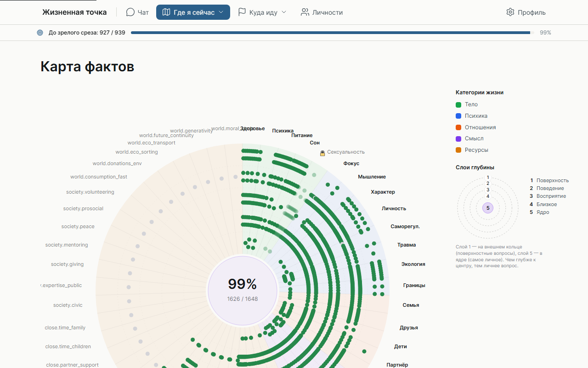Select the Саморегул. sector label

(x=405, y=226)
